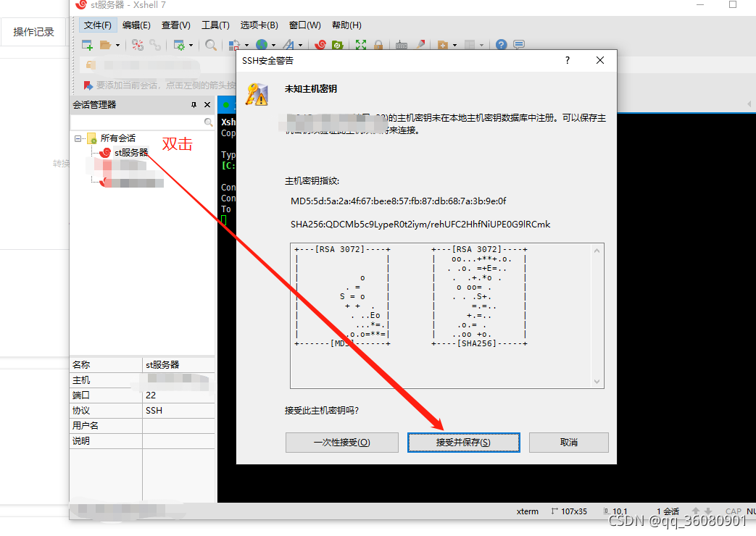Expand the properties icon dropdown arrow
This screenshot has height=536, width=756.
click(x=191, y=46)
